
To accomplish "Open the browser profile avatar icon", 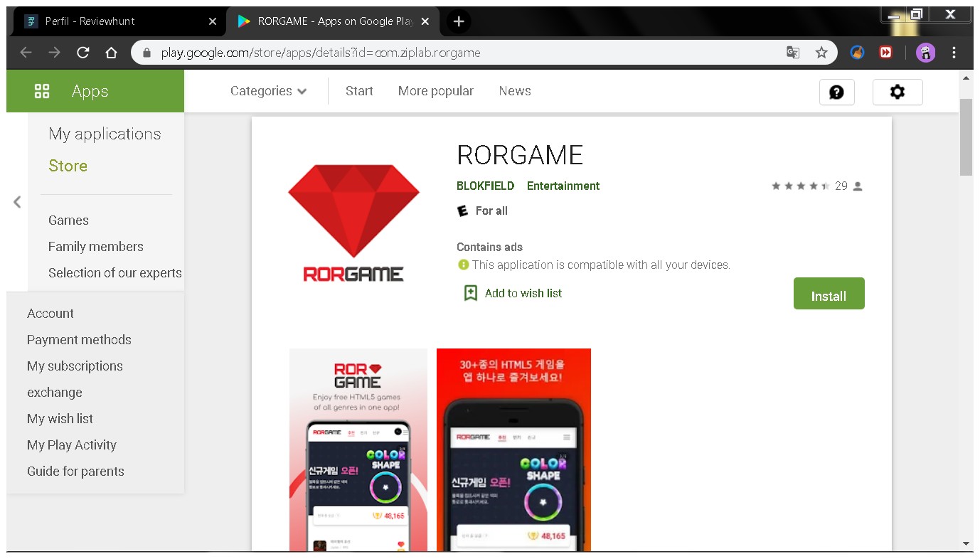I will [925, 52].
